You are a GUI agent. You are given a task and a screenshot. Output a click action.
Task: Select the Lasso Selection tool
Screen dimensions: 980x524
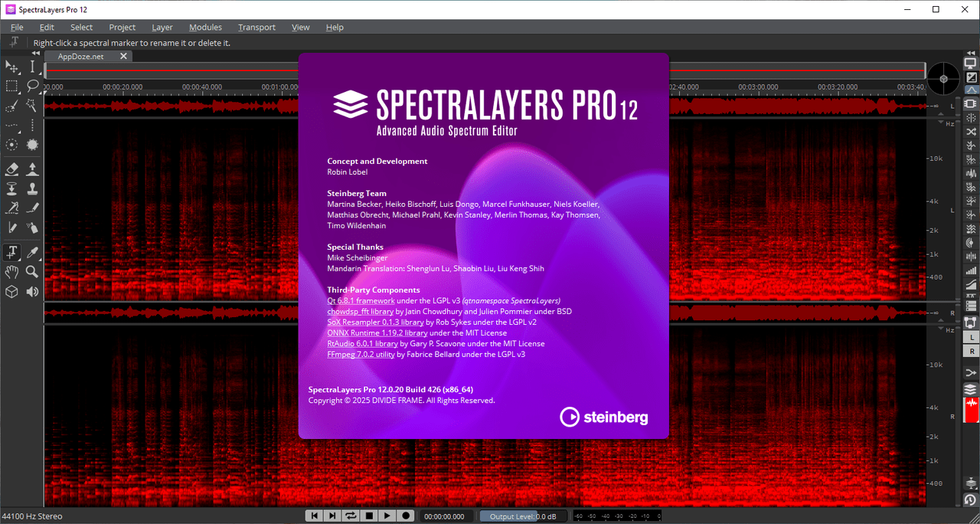pyautogui.click(x=32, y=86)
